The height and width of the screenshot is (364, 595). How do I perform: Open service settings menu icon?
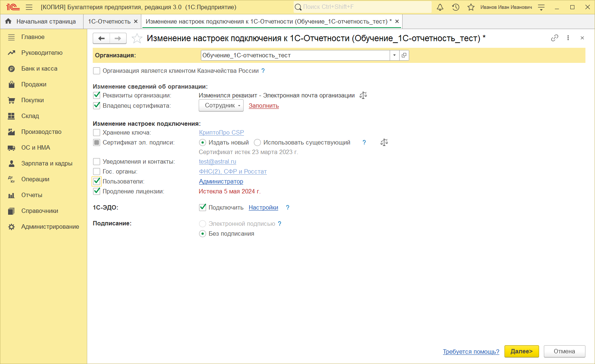[541, 7]
